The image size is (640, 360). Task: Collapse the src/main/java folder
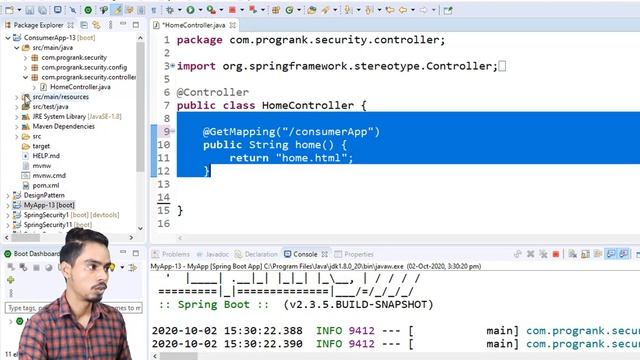(x=17, y=48)
